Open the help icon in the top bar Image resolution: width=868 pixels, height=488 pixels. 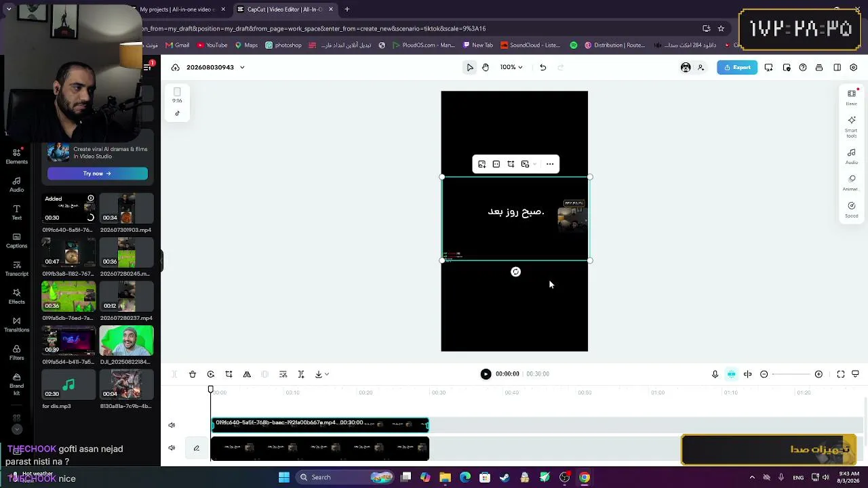pyautogui.click(x=803, y=67)
